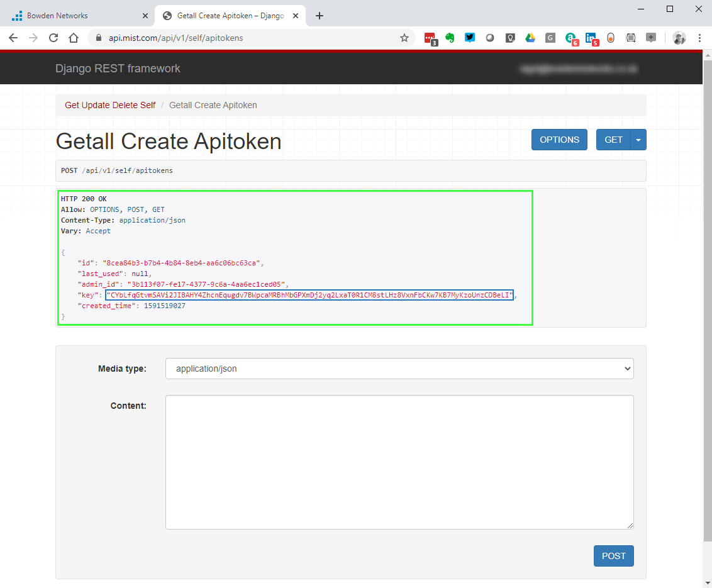Open the Django REST framework link
Viewport: 712px width, 588px height.
pos(118,69)
